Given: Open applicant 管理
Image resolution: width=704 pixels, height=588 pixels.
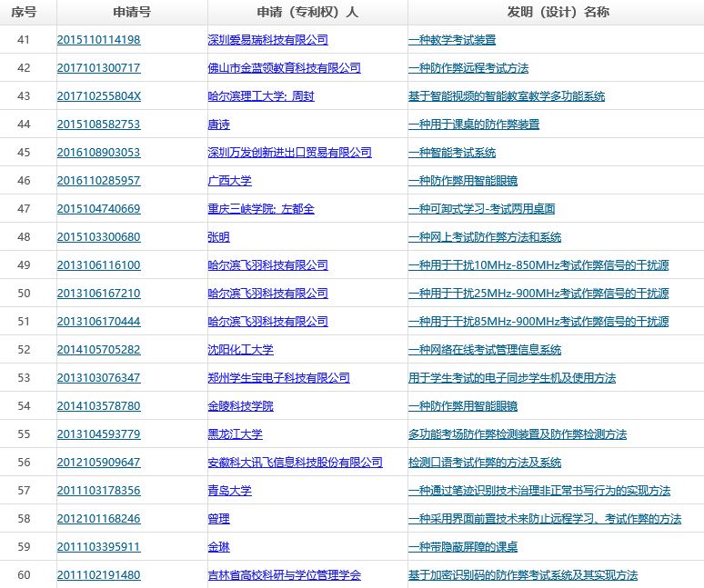Looking at the screenshot, I should point(218,519).
